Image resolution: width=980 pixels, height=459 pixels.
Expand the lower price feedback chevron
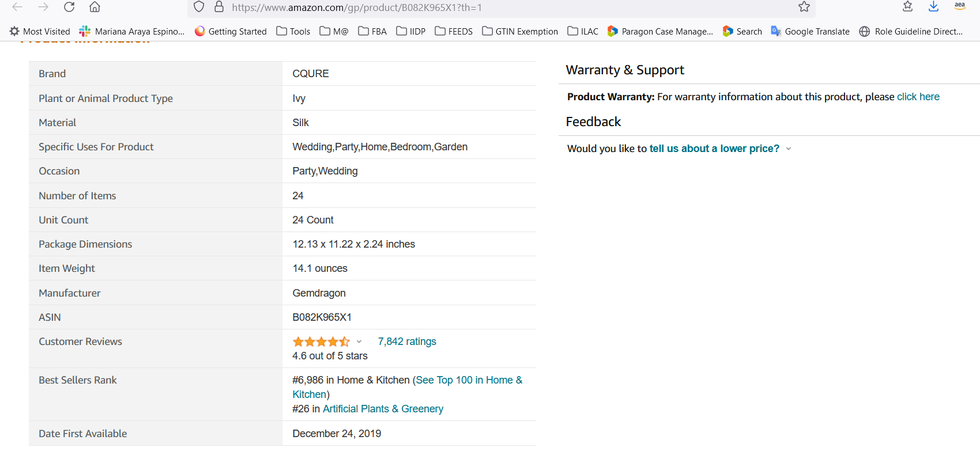(789, 149)
